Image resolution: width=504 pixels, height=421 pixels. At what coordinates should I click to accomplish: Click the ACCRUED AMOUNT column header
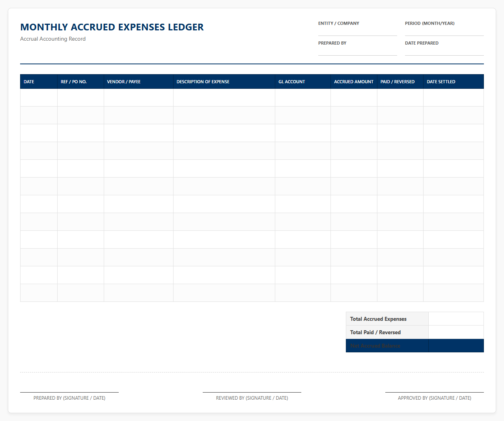pyautogui.click(x=354, y=82)
